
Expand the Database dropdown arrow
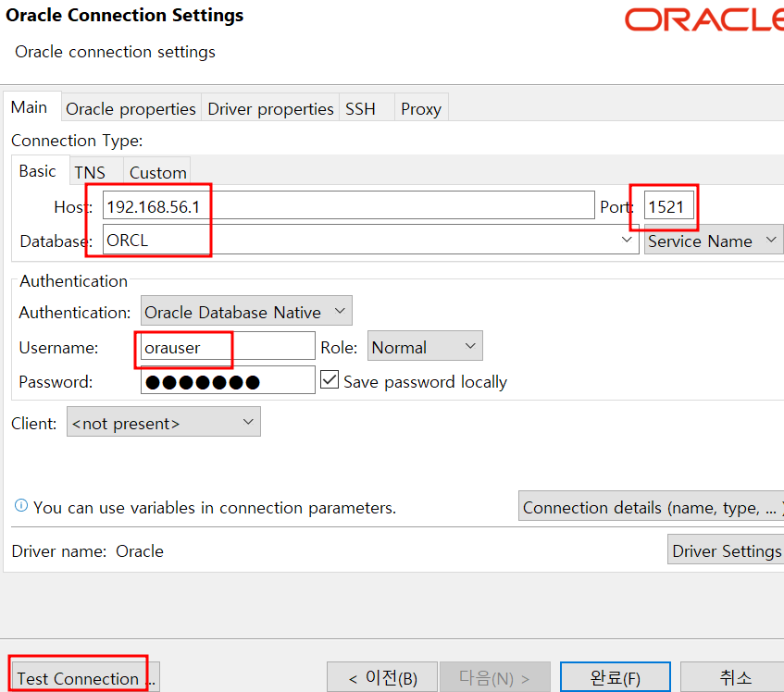pos(626,240)
